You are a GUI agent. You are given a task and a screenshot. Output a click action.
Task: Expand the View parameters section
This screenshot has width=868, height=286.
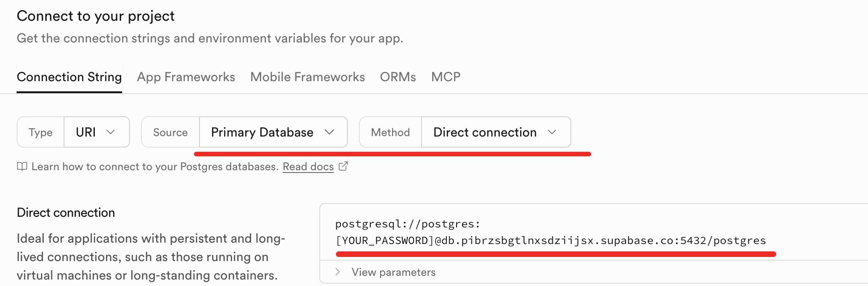click(x=393, y=272)
